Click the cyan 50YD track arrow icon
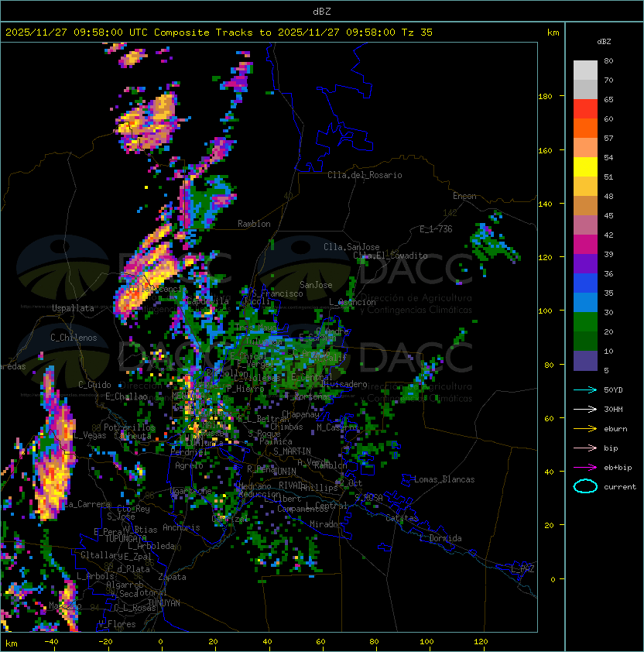644x652 pixels. click(585, 390)
